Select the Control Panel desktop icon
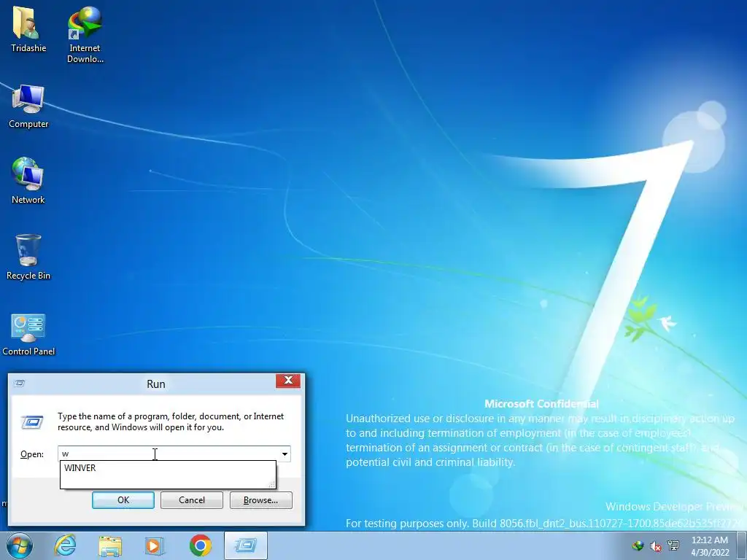 tap(28, 334)
